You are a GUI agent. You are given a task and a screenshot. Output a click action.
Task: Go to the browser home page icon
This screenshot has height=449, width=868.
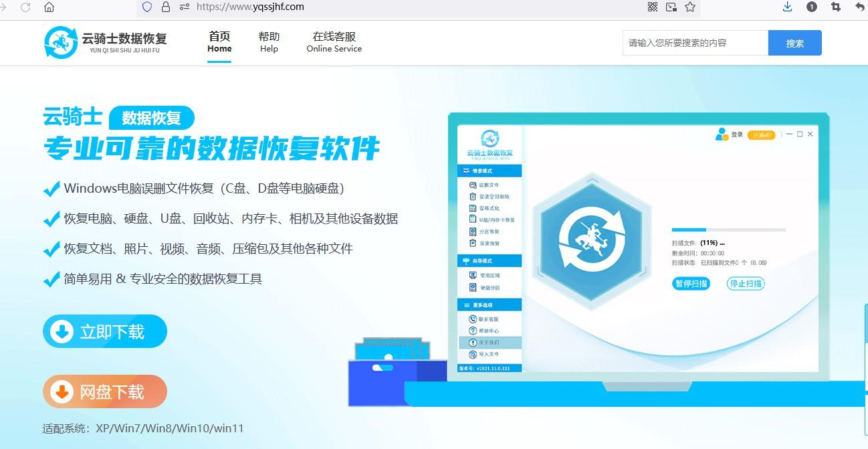(x=49, y=7)
